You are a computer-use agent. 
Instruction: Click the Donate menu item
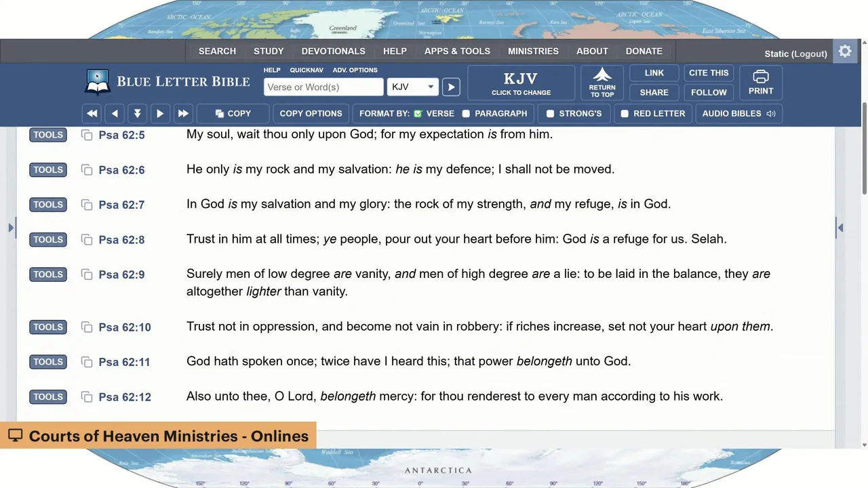644,51
